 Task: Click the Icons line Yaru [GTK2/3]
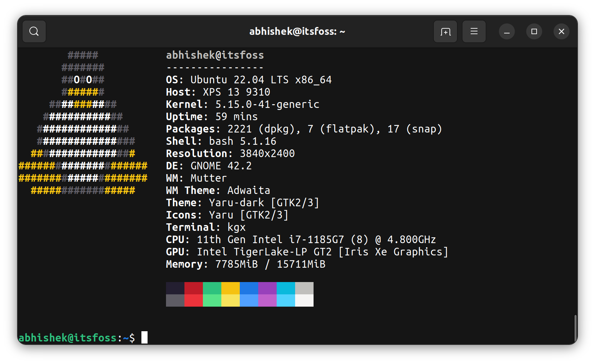pyautogui.click(x=227, y=215)
